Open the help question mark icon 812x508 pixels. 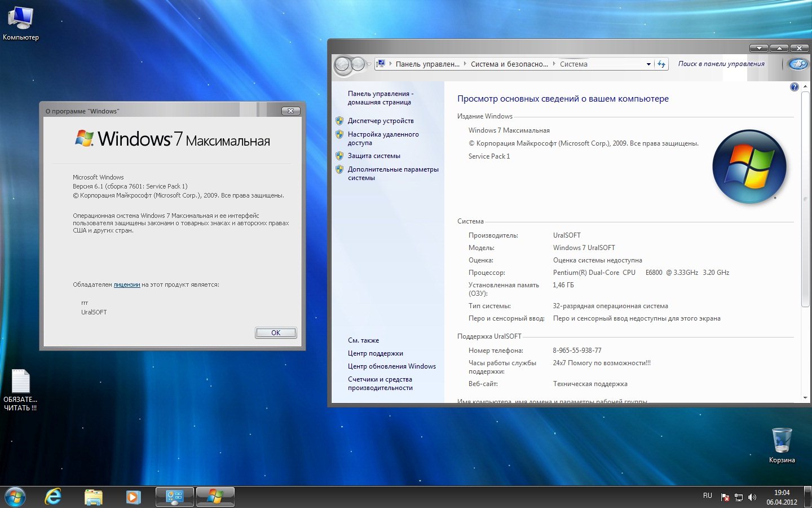[794, 87]
